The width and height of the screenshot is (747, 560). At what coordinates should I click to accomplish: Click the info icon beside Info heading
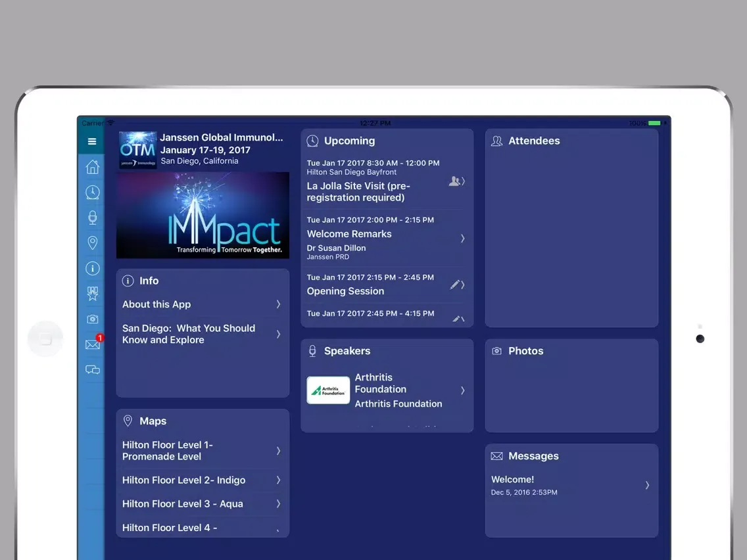[128, 281]
